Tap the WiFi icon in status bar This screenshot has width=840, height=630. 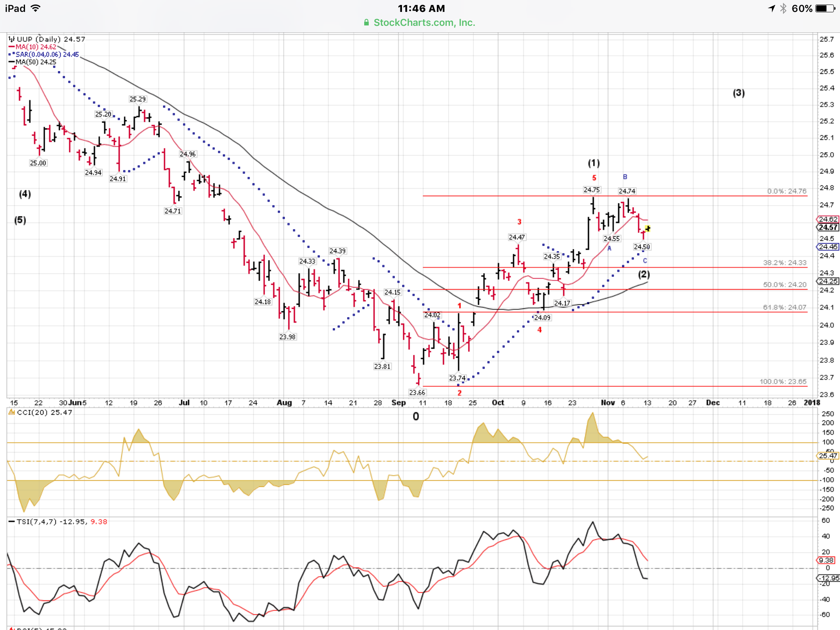coord(36,8)
